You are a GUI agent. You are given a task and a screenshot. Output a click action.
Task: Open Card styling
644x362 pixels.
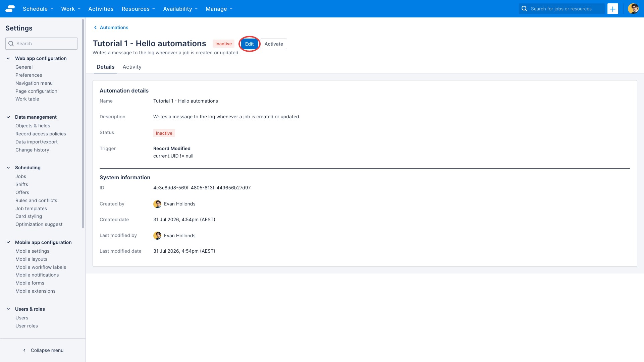[x=29, y=216]
